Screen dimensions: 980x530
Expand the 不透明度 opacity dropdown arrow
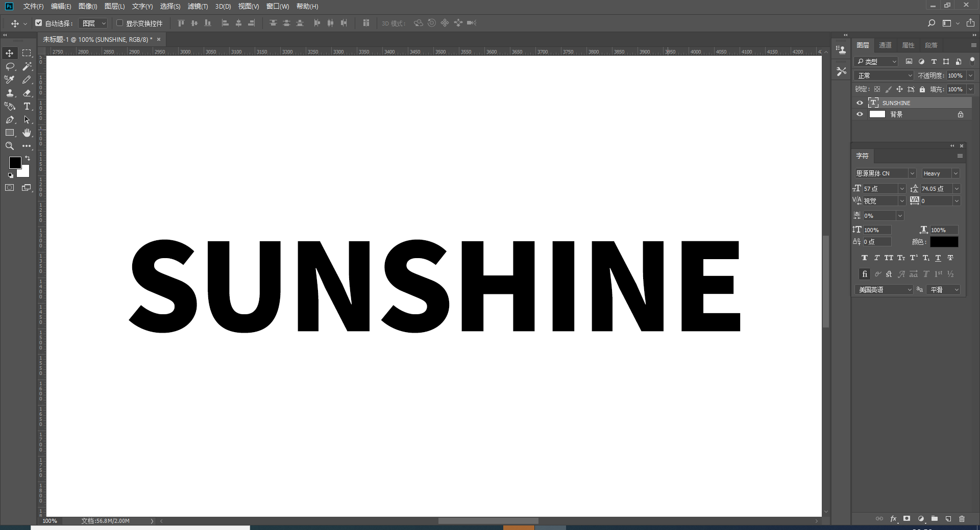pos(971,75)
